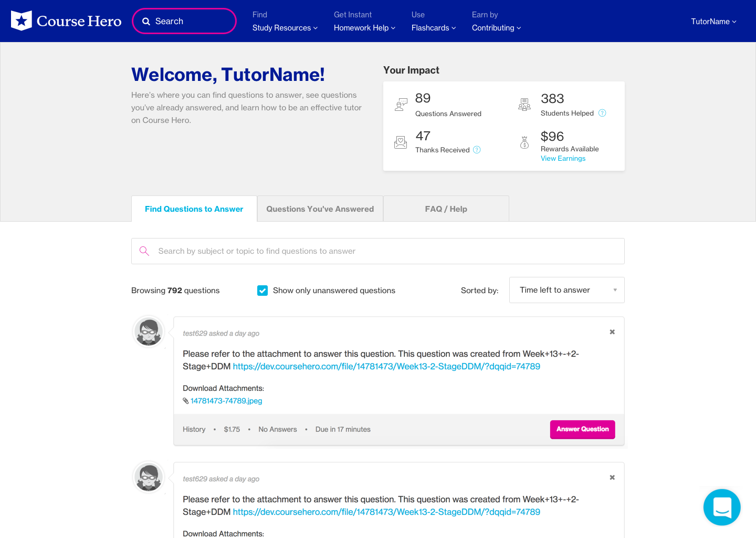This screenshot has height=538, width=756.
Task: Click the pink Answer Question button
Action: (582, 429)
